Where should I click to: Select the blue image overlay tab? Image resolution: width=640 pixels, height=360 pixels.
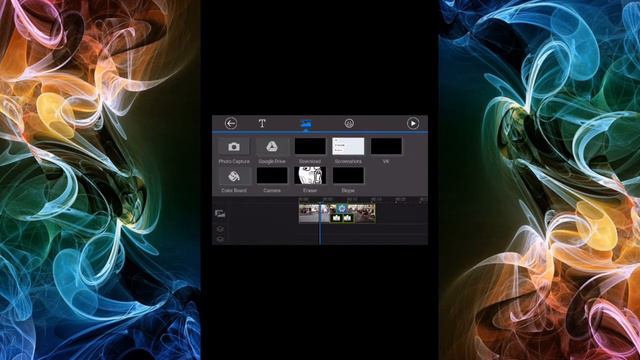point(306,123)
